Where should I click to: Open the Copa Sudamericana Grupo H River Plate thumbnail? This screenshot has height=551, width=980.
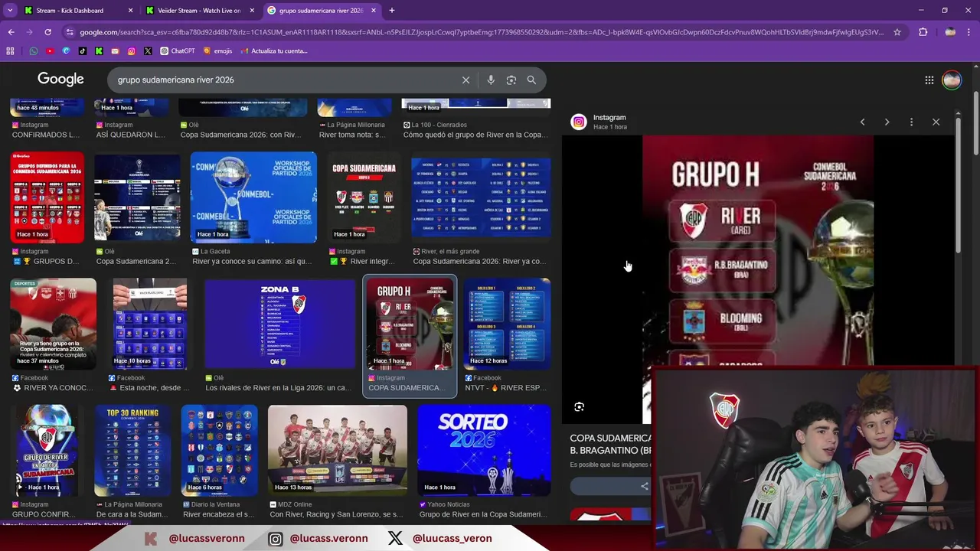[364, 197]
